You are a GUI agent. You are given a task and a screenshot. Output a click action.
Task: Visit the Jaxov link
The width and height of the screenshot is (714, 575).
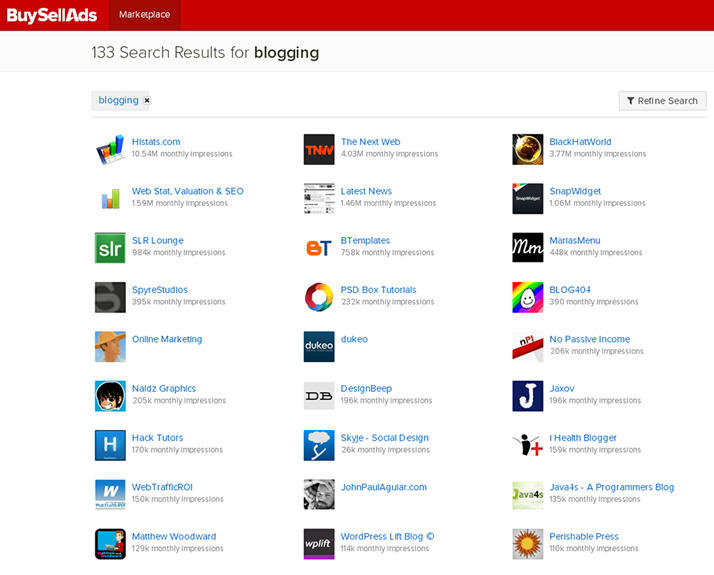(x=561, y=388)
